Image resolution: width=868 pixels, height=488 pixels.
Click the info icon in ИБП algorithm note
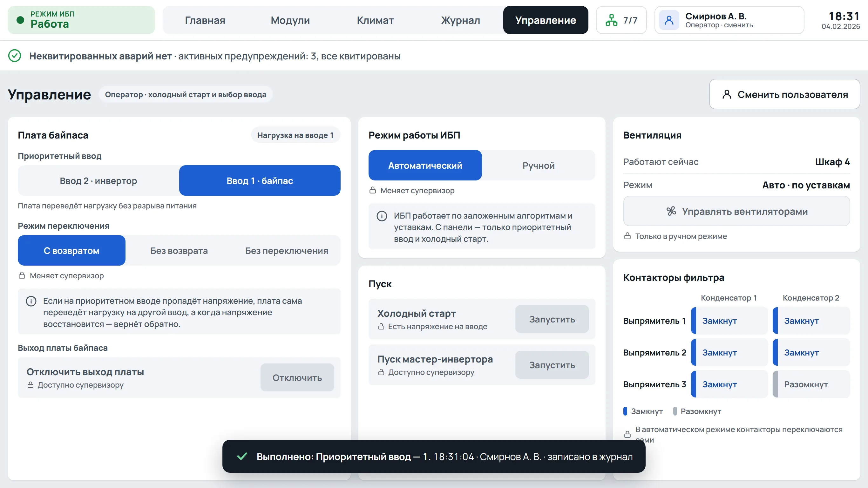[382, 216]
